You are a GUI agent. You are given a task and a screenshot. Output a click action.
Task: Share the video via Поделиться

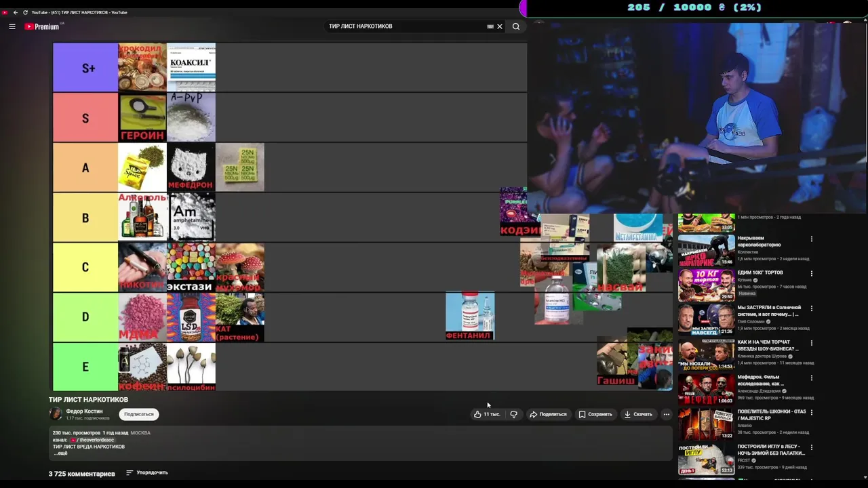548,414
